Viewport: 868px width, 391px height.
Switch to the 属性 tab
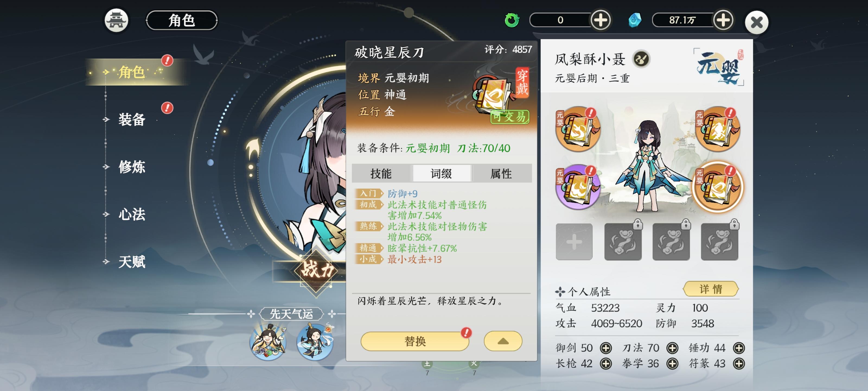click(501, 174)
